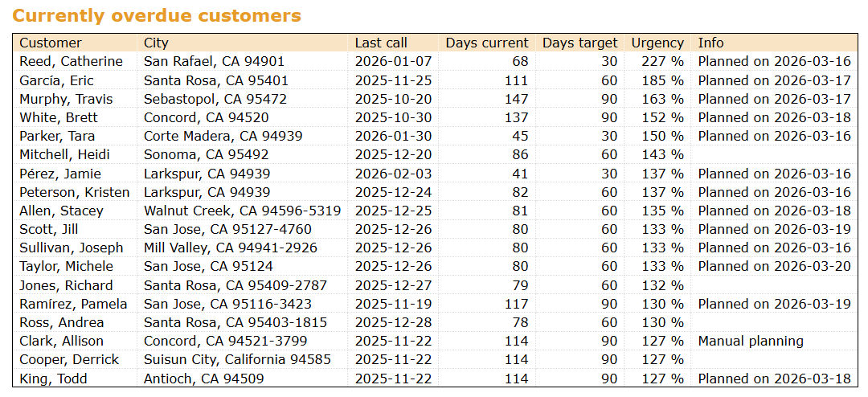Sort by the Last call column header
This screenshot has width=868, height=397.
(381, 43)
